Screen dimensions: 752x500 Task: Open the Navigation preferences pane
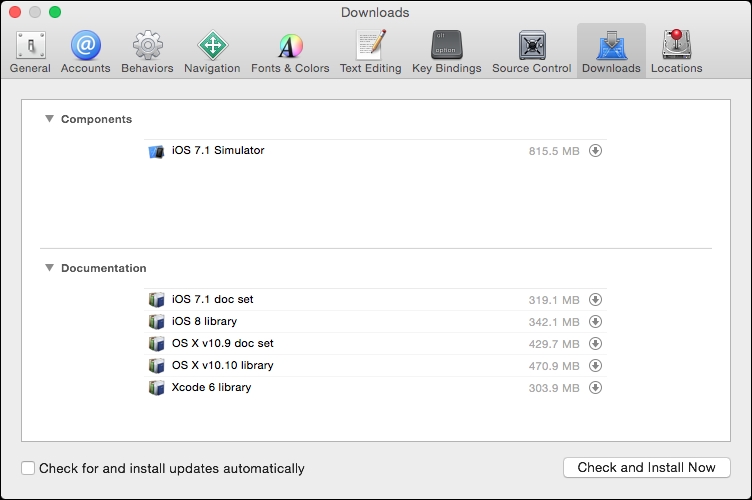coord(212,52)
